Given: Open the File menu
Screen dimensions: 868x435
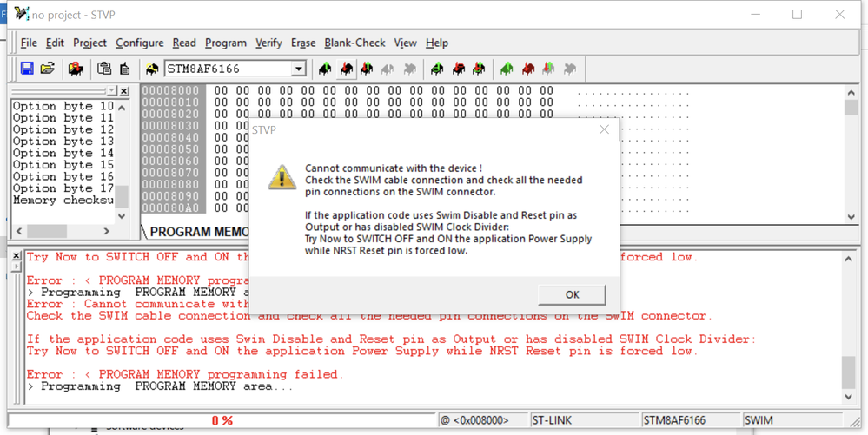Looking at the screenshot, I should click(29, 43).
